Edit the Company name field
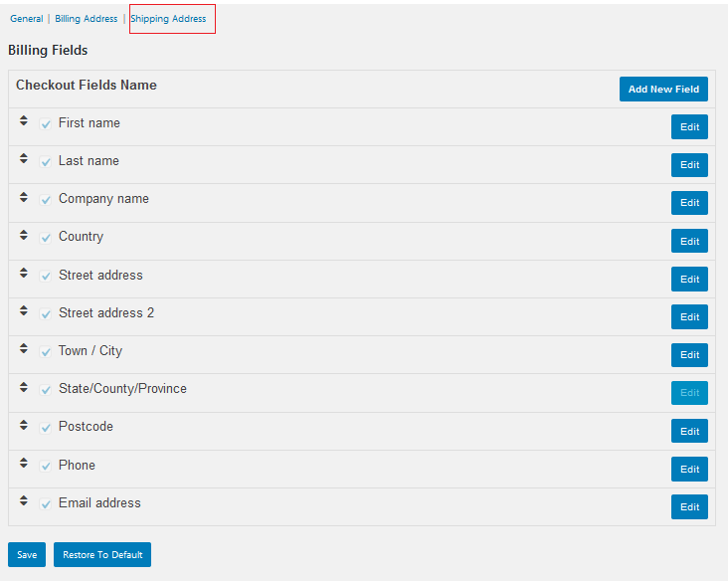This screenshot has height=581, width=728. tap(689, 203)
